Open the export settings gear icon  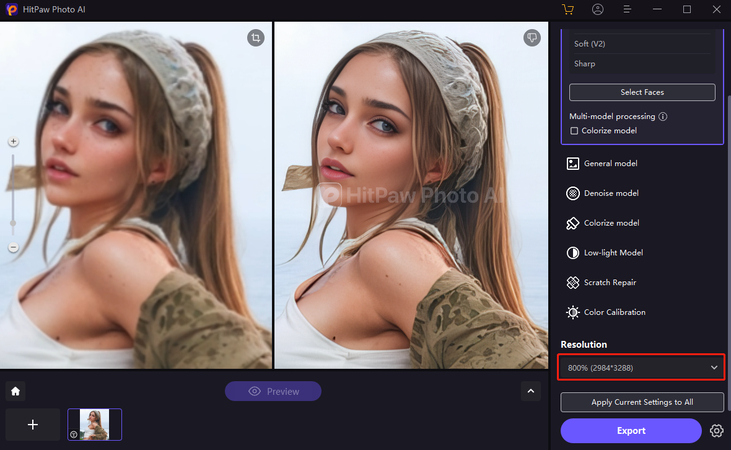(x=717, y=430)
